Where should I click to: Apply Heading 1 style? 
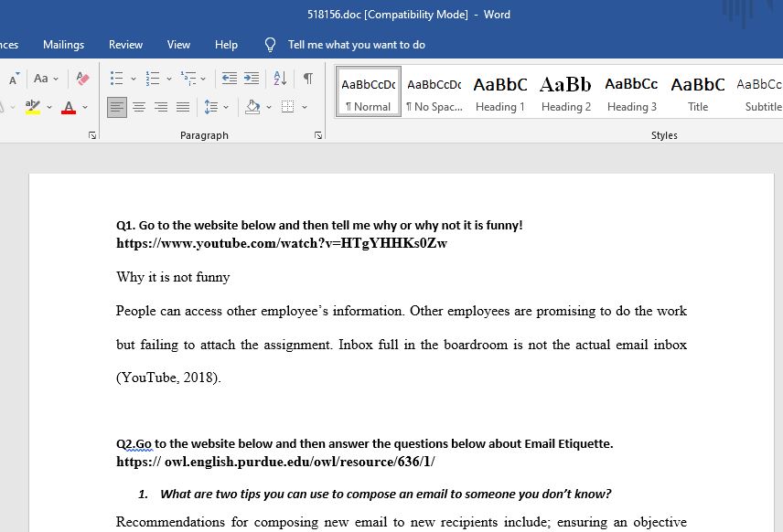click(499, 91)
